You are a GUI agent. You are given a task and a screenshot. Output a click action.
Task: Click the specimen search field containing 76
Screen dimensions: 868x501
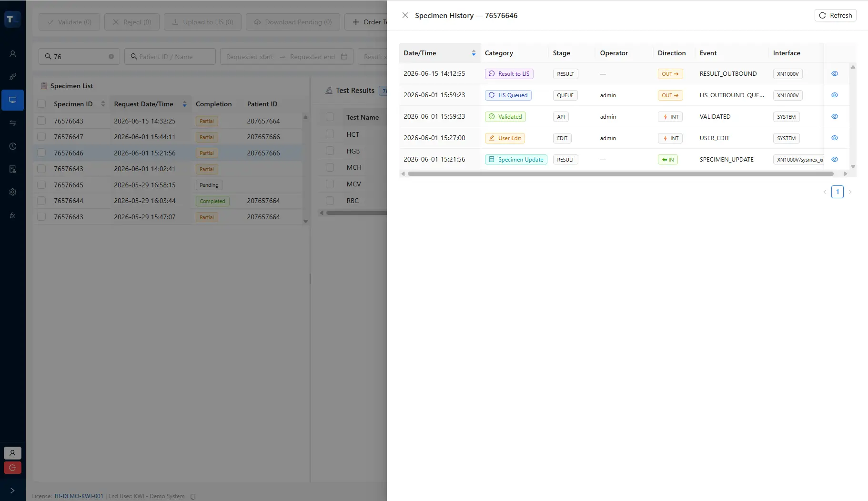[x=79, y=56]
